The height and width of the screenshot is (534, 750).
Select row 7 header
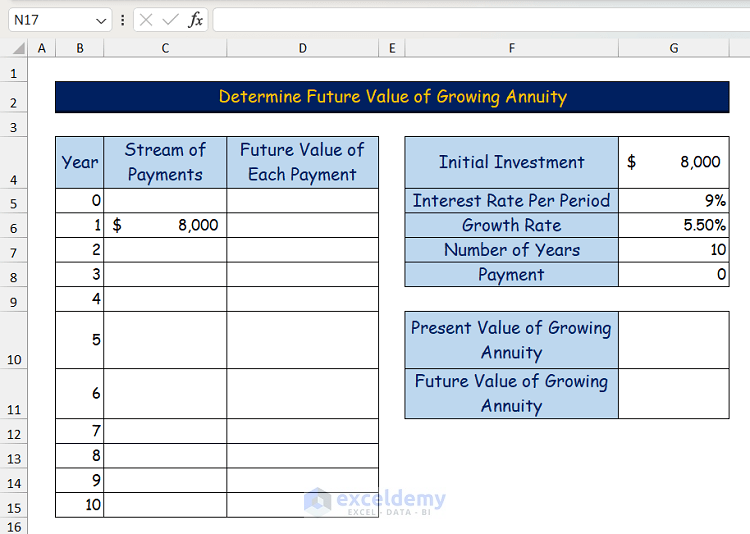[13, 250]
